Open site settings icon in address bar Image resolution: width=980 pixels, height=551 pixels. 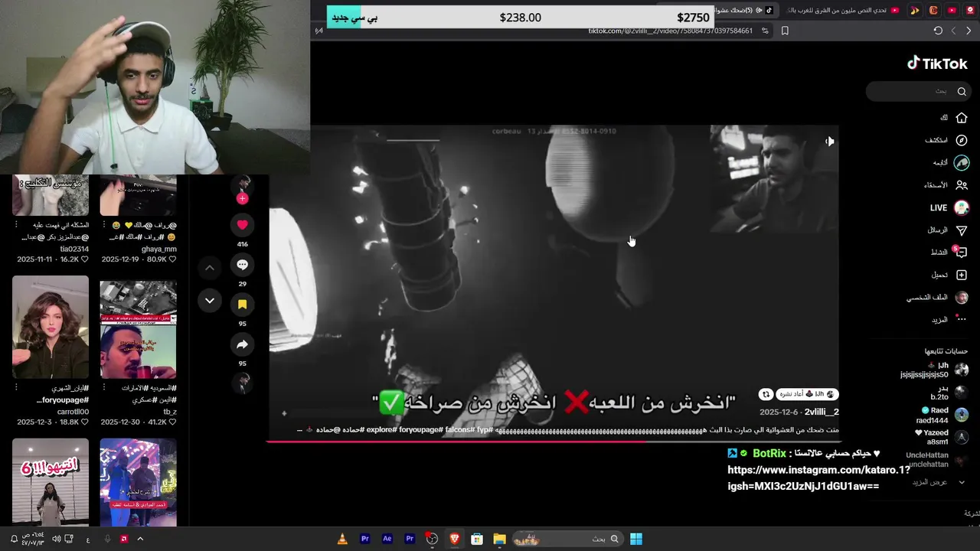point(765,31)
